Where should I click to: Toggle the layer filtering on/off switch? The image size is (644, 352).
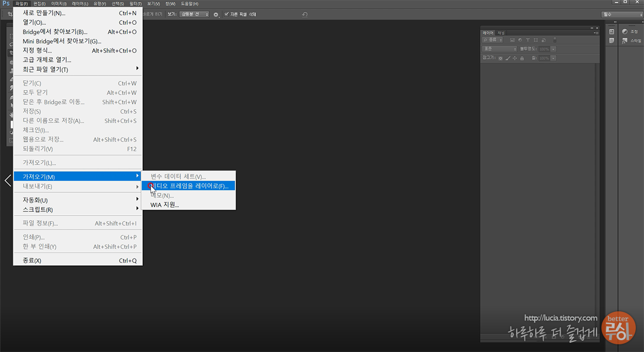click(x=555, y=40)
